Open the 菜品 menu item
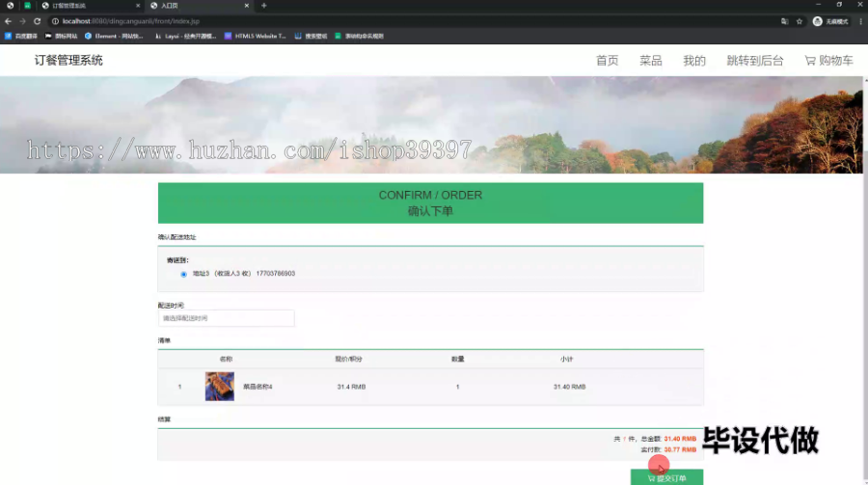 coord(650,61)
